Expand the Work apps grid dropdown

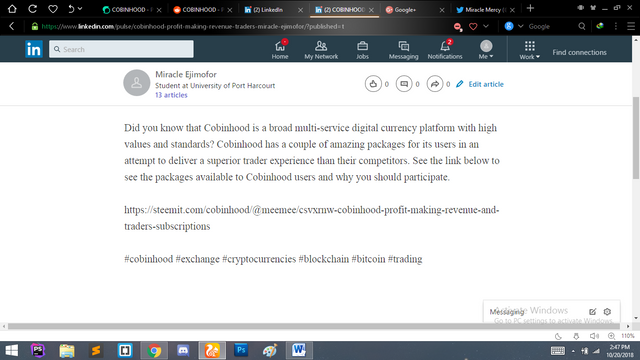click(529, 50)
